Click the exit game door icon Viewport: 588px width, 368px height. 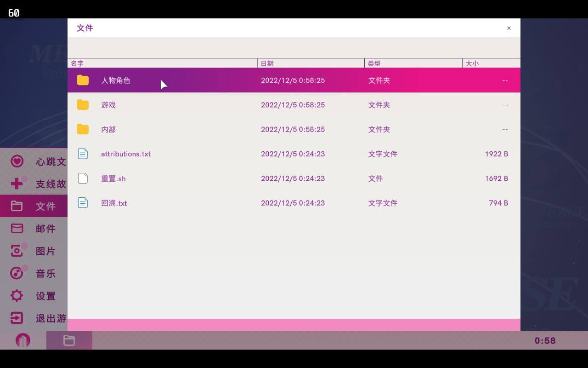[17, 318]
